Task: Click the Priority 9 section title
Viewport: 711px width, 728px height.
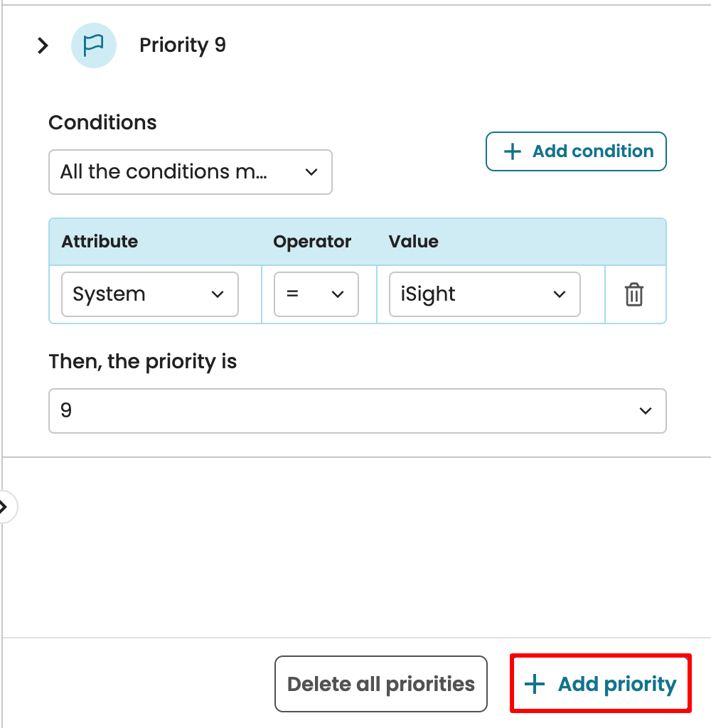Action: click(183, 45)
